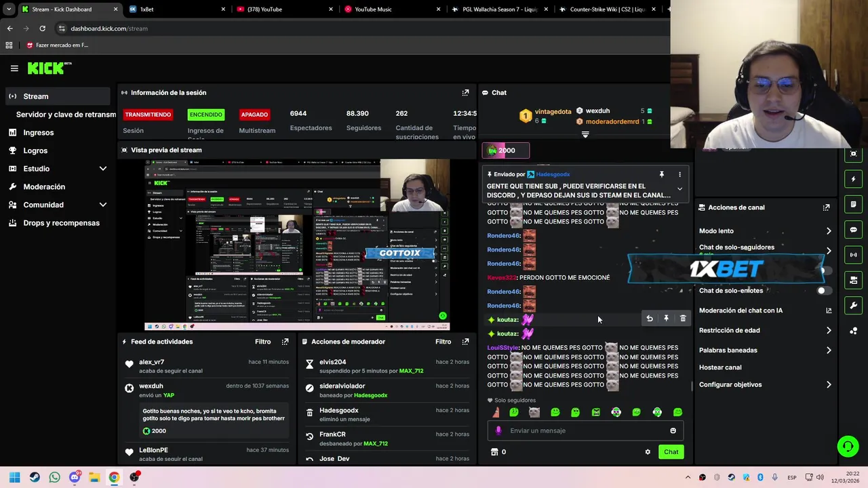Open the lightning bolt quick actions icon

coord(854,180)
